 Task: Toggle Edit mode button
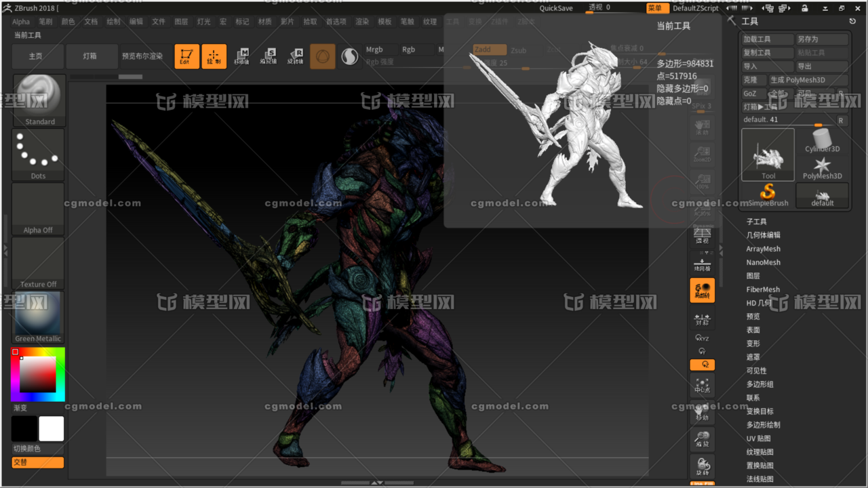tap(186, 56)
